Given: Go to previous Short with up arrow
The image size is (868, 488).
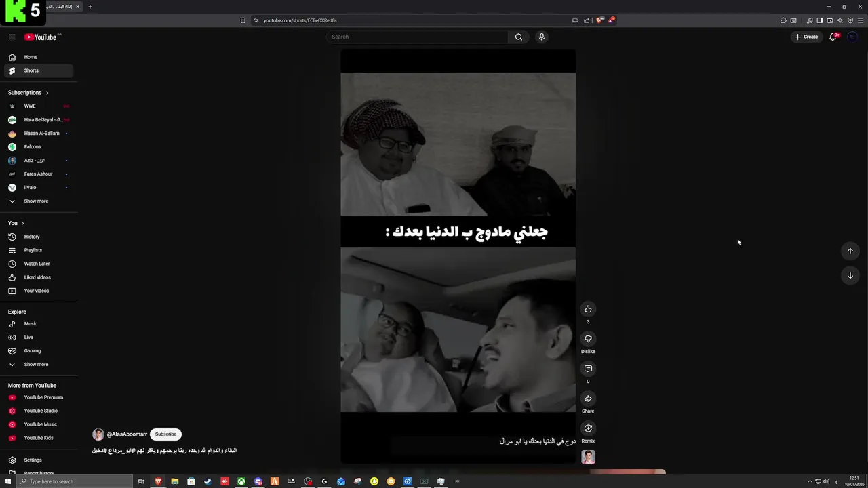Looking at the screenshot, I should click(x=850, y=251).
